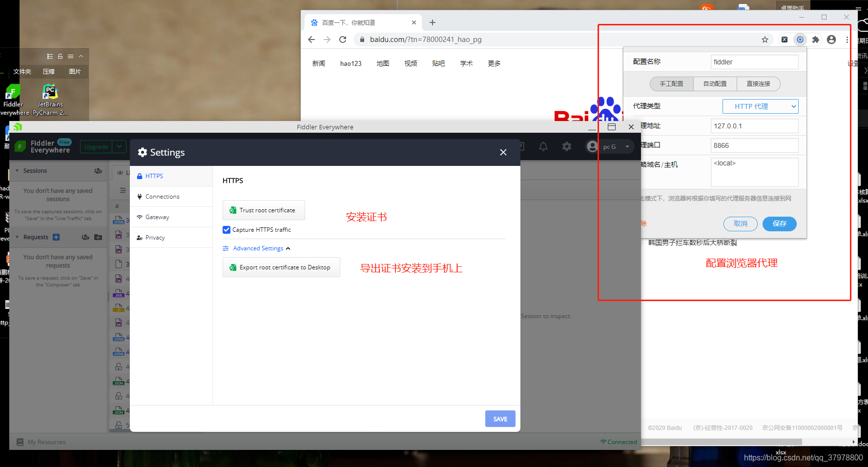This screenshot has height=467, width=868.
Task: Toggle Capture HTTPS traffic checkbox
Action: (227, 230)
